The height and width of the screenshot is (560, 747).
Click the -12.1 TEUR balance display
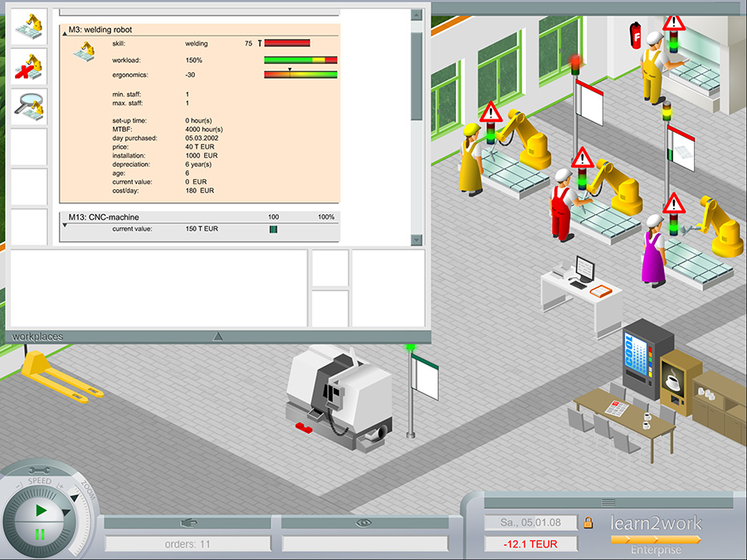click(x=530, y=544)
